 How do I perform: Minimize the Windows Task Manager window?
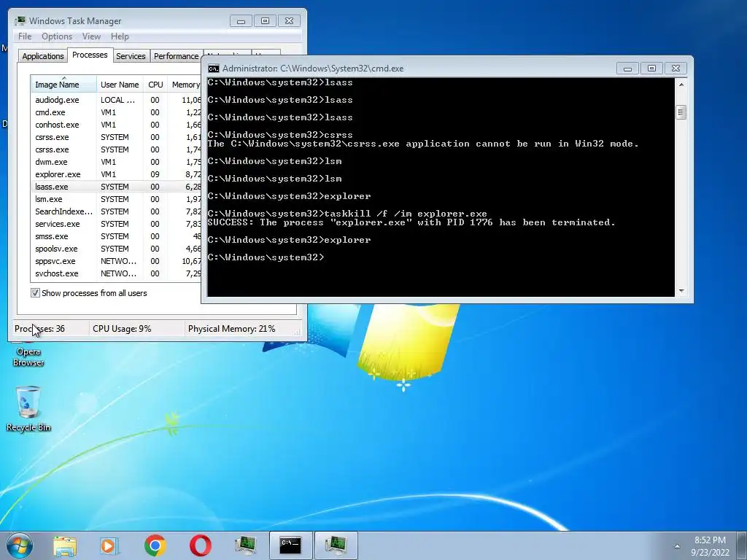click(241, 20)
